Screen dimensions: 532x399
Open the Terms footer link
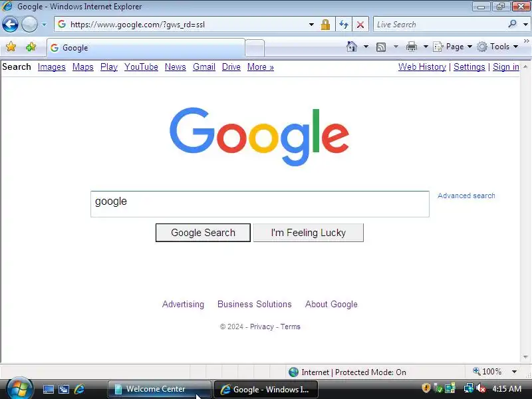291,327
